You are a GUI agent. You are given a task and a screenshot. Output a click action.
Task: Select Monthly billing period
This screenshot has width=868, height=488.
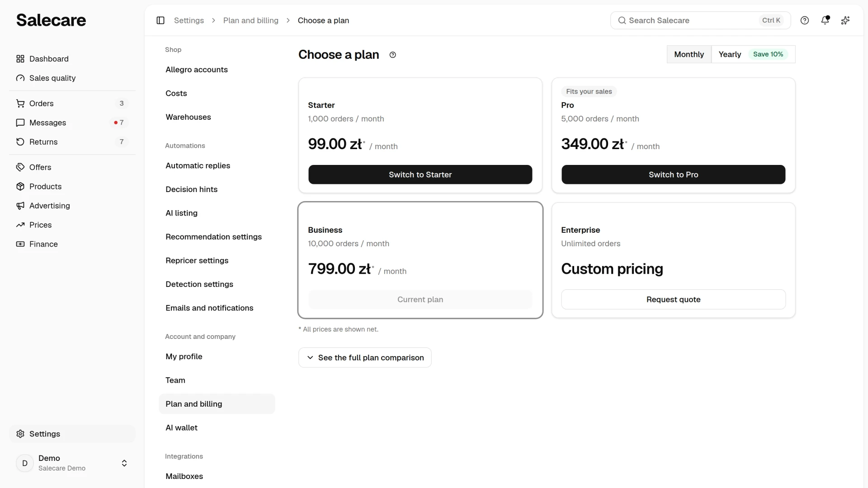(689, 54)
